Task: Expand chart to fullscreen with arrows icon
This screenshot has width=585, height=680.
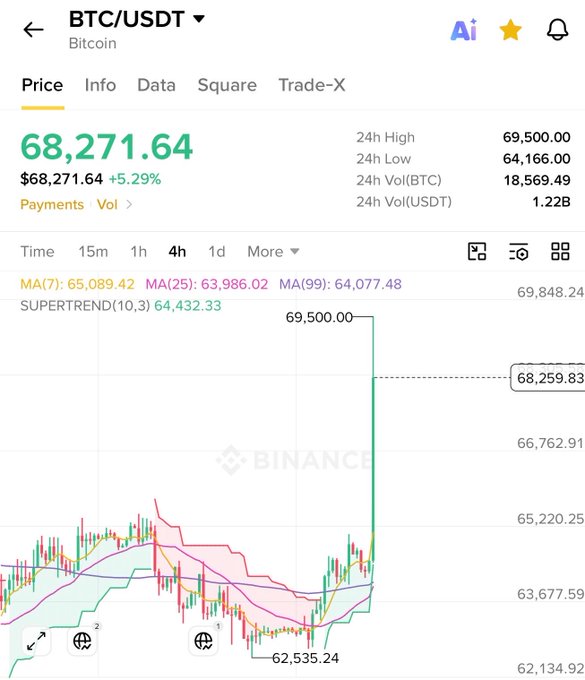Action: (36, 641)
